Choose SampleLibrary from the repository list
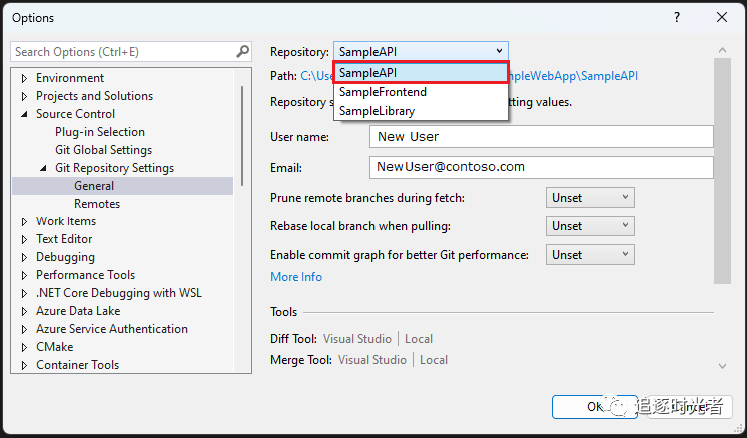The height and width of the screenshot is (438, 747). click(421, 111)
